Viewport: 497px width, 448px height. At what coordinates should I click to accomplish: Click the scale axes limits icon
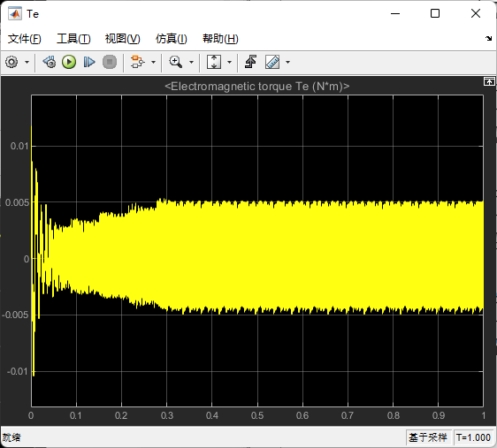point(214,62)
